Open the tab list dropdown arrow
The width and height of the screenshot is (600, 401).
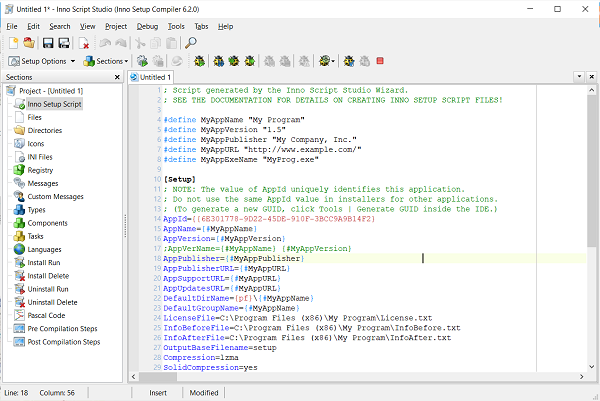click(x=579, y=77)
